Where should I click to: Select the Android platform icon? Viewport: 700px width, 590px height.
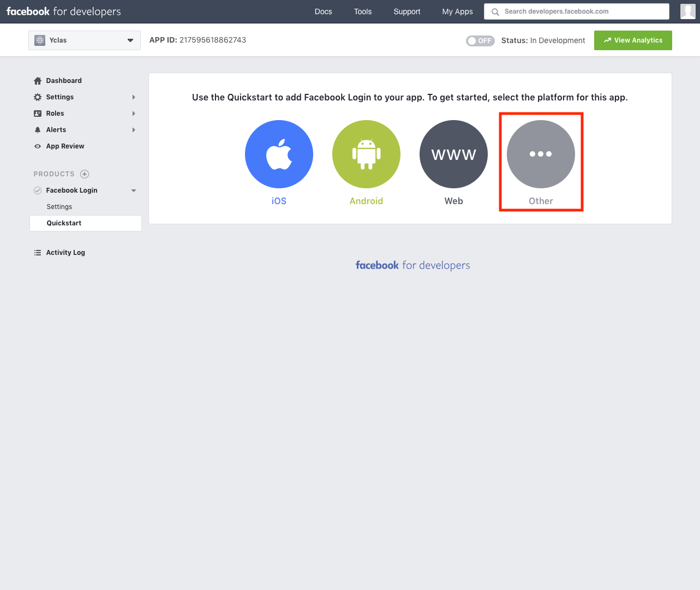click(x=366, y=154)
